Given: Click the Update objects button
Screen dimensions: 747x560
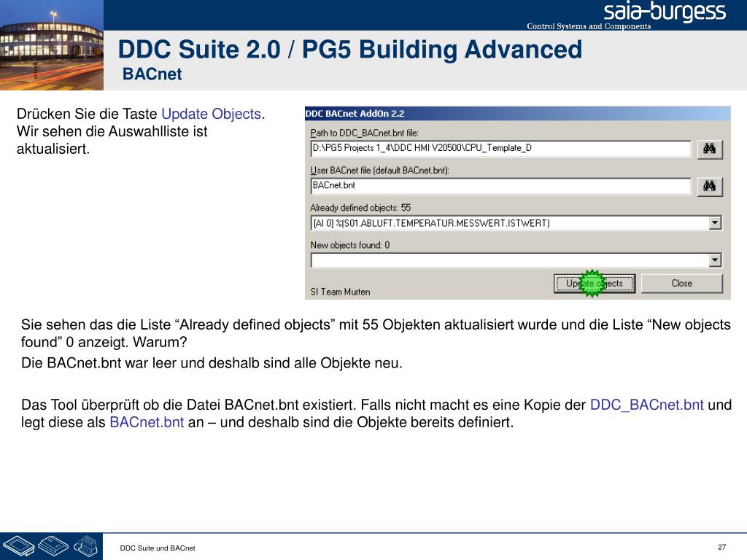Looking at the screenshot, I should [594, 284].
